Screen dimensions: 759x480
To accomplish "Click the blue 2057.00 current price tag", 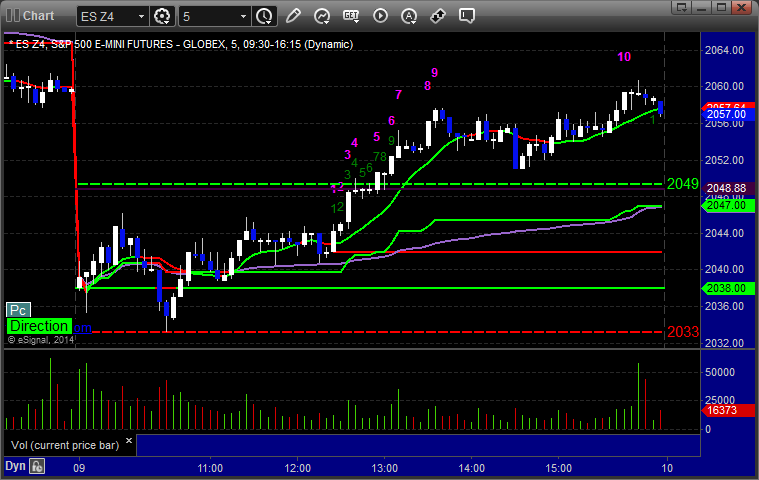I will (x=728, y=114).
